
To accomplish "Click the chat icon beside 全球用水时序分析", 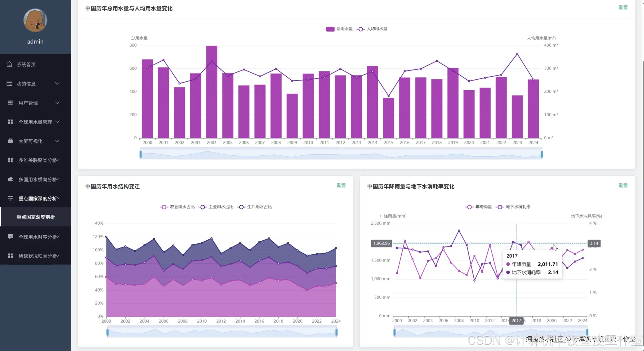I will tap(10, 237).
